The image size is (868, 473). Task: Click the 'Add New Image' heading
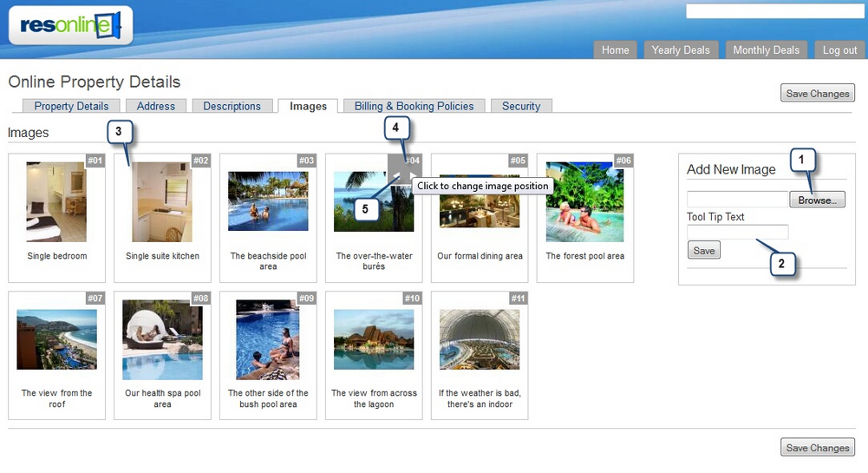tap(731, 169)
